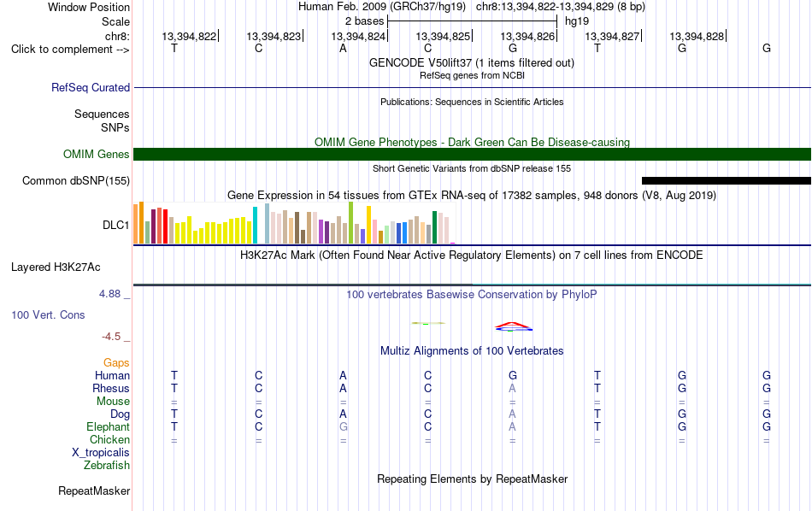Click the grey A base in Dog row

[512, 414]
